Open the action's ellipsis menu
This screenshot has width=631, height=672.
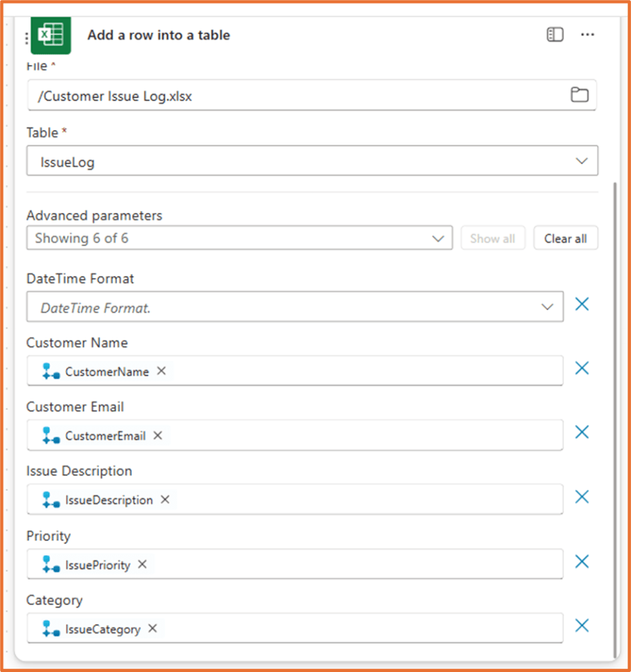point(588,35)
